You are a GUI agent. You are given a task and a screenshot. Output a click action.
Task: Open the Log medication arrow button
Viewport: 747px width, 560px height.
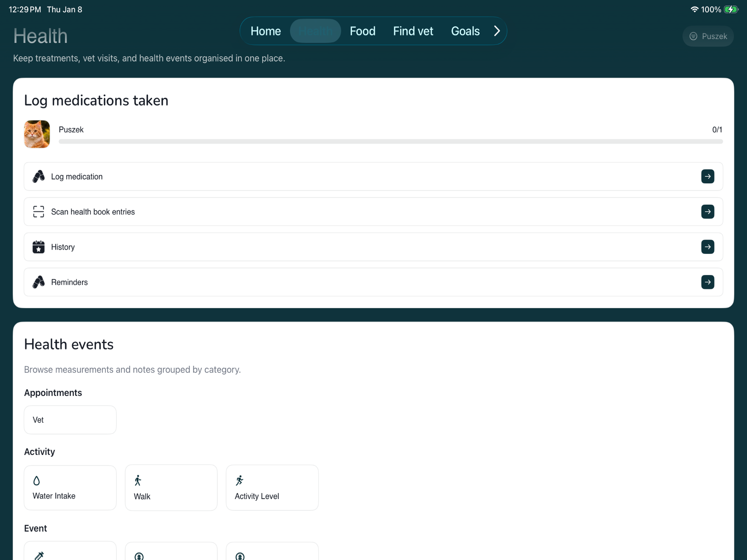coord(707,176)
